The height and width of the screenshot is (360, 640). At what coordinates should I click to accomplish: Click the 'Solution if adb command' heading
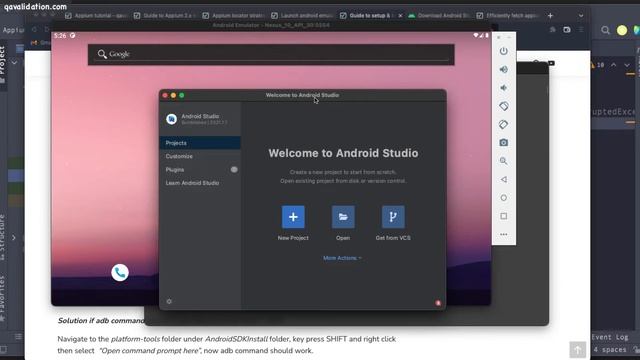pyautogui.click(x=101, y=321)
